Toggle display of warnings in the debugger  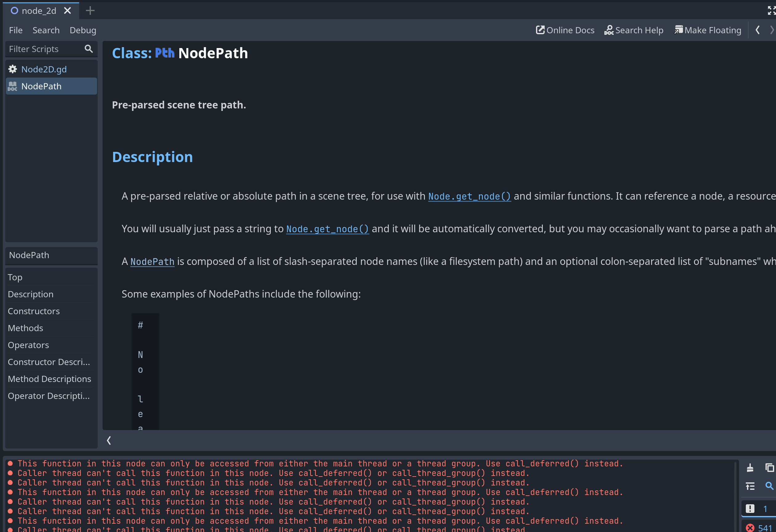tap(757, 508)
